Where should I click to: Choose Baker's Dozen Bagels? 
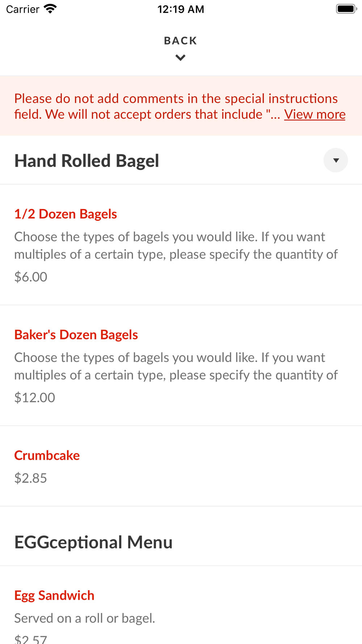pos(76,335)
